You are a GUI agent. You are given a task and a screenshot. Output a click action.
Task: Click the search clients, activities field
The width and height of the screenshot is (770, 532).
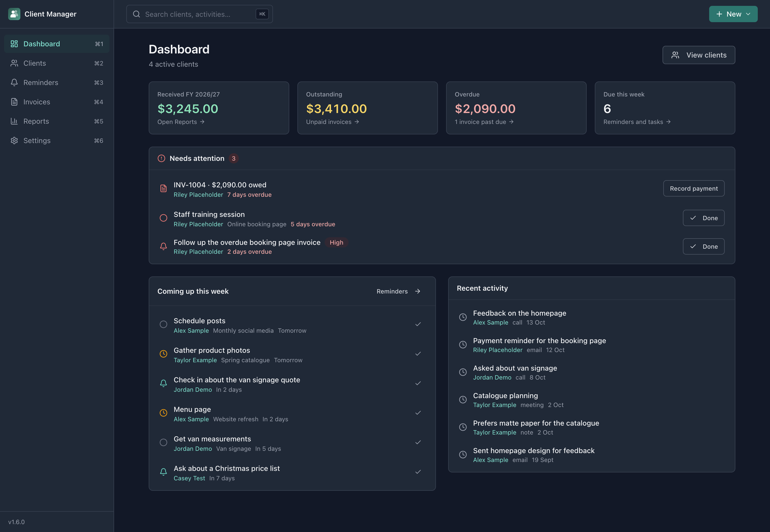point(199,14)
